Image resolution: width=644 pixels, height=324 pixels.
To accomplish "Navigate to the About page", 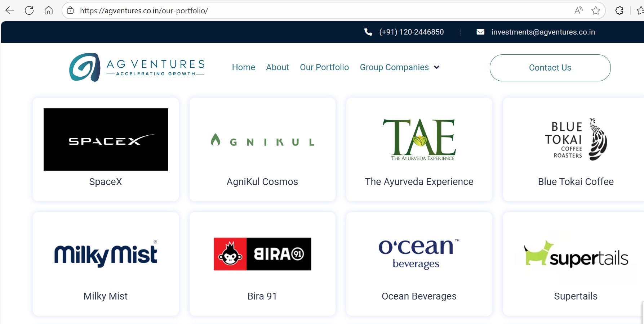I will pyautogui.click(x=277, y=67).
